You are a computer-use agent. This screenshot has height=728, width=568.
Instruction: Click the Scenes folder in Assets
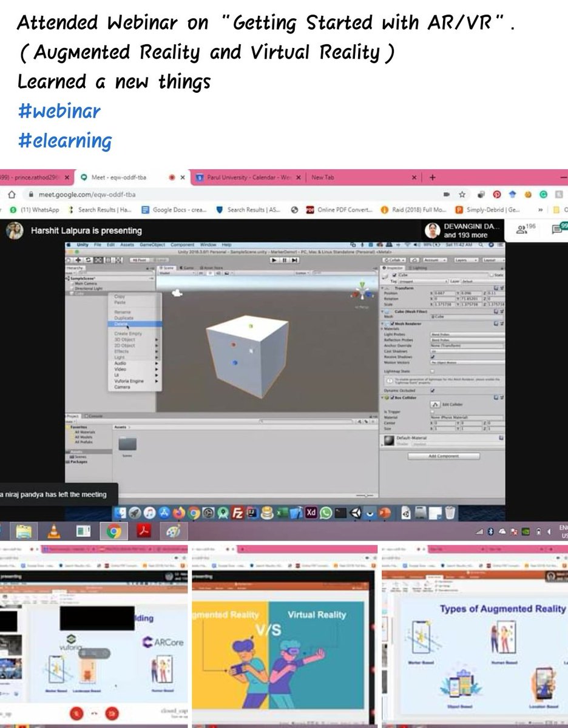pyautogui.click(x=127, y=447)
